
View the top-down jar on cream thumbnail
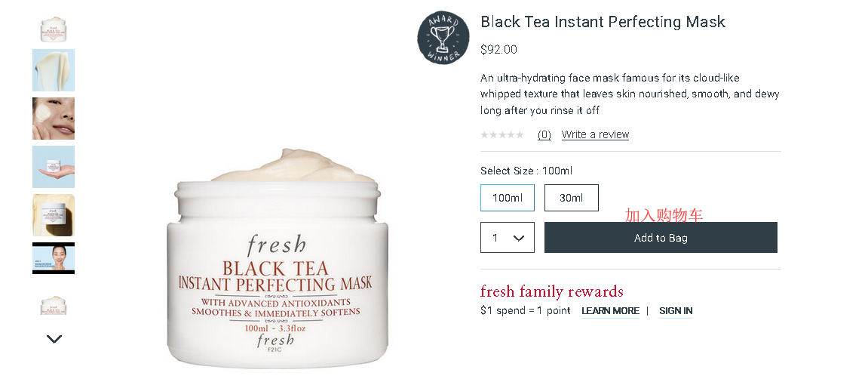(x=54, y=215)
